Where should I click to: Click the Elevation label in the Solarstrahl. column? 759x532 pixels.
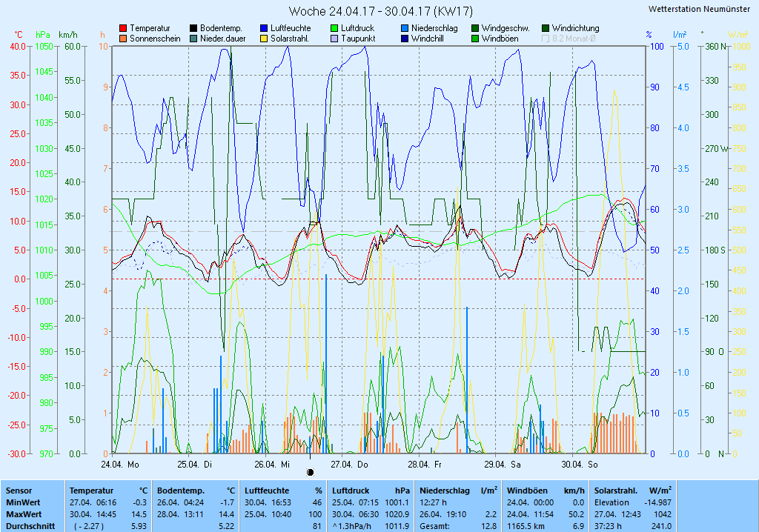coord(611,502)
